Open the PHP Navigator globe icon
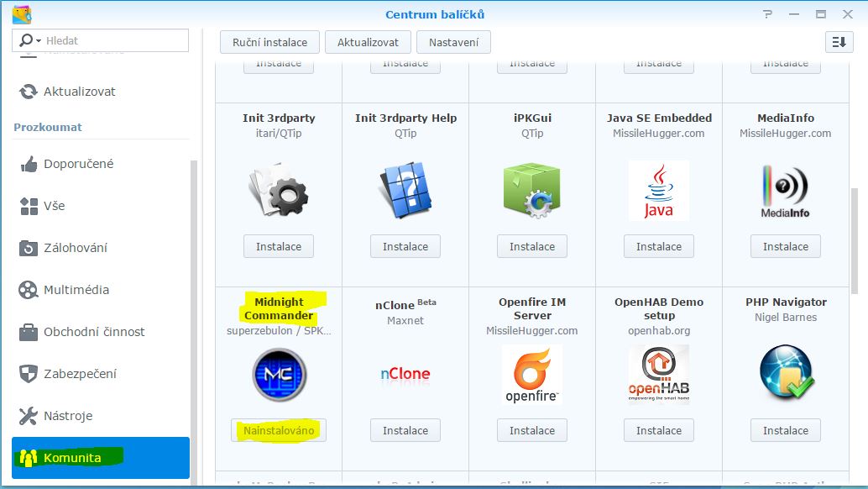The width and height of the screenshot is (868, 489). (x=786, y=374)
